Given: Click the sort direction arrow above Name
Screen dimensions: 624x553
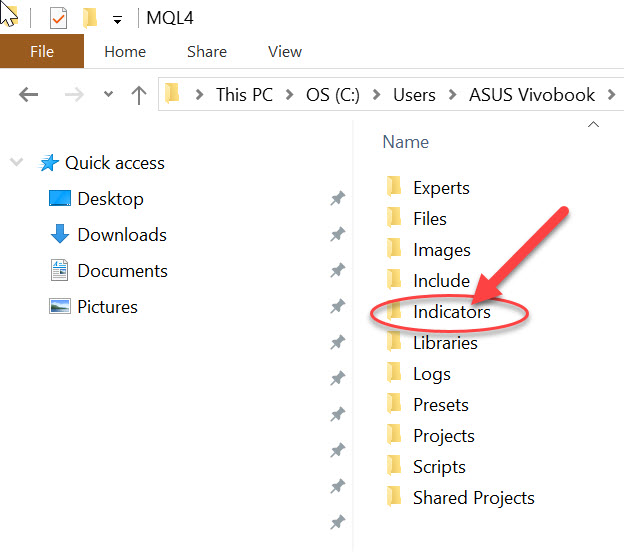Looking at the screenshot, I should pyautogui.click(x=593, y=125).
